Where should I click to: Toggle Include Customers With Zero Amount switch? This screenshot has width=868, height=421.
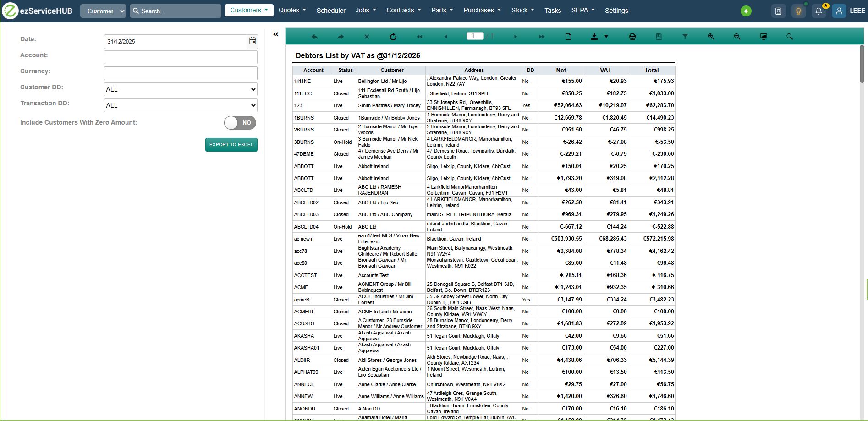tap(240, 123)
